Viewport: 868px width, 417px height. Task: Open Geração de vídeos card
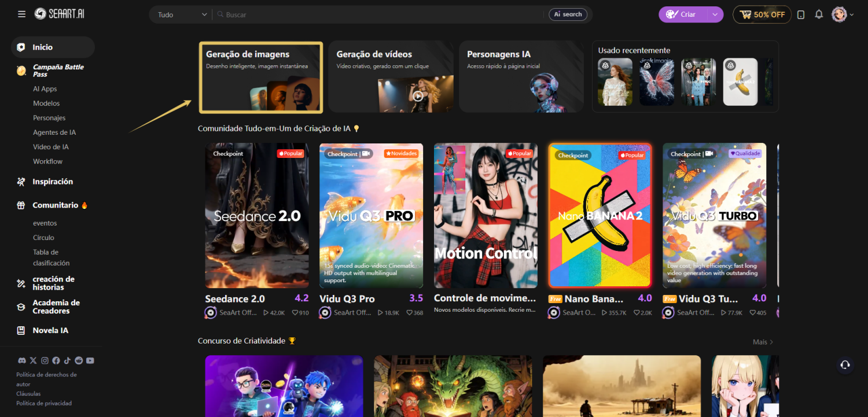[x=391, y=77]
